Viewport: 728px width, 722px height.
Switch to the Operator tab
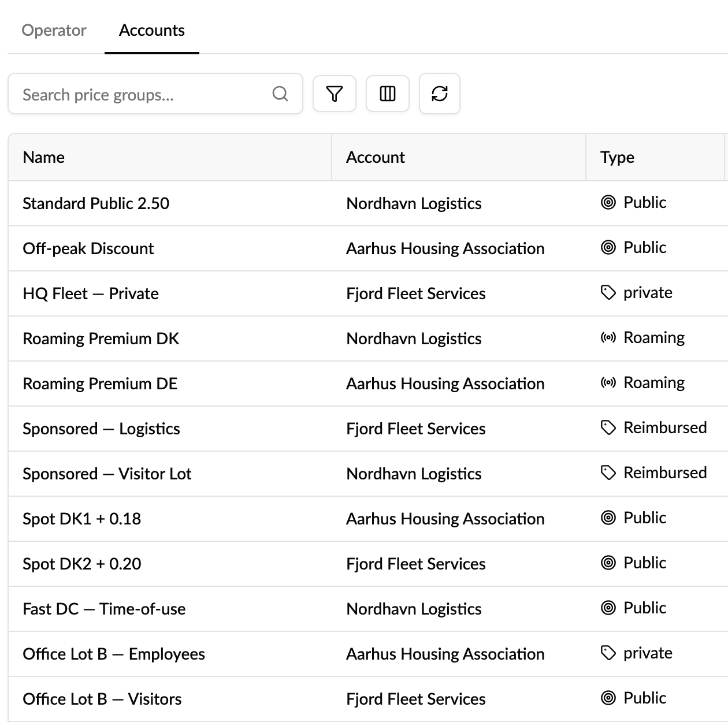(54, 30)
